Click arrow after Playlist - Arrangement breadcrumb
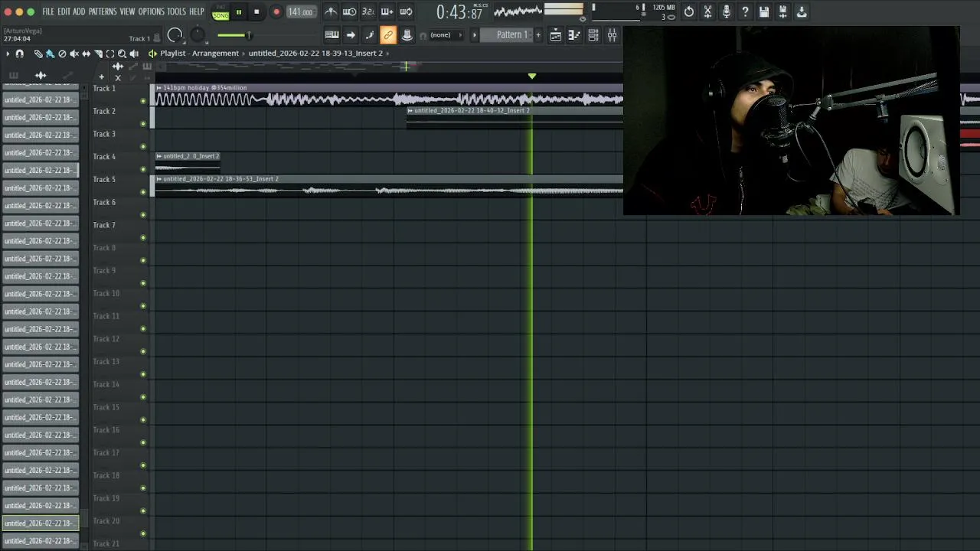 tap(243, 54)
